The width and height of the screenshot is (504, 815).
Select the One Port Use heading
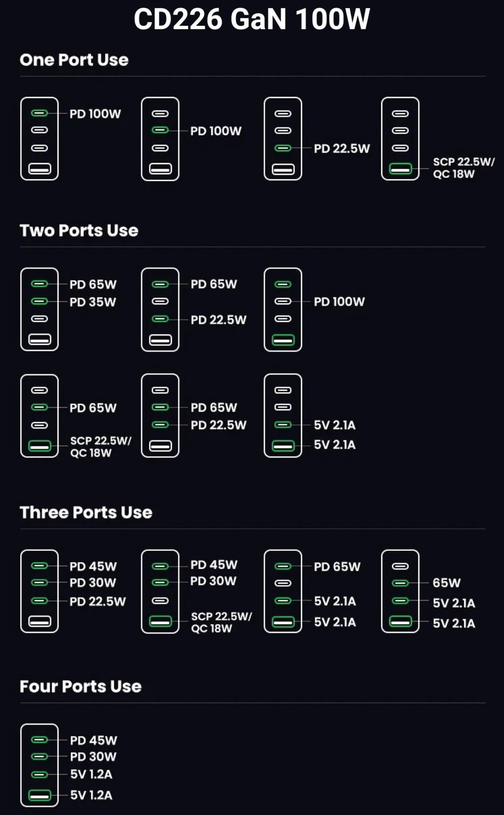click(74, 60)
